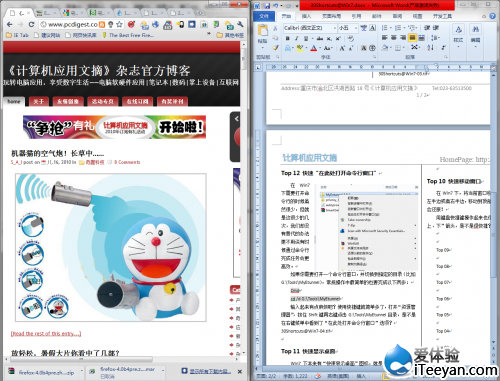The image size is (500, 381).
Task: Click the RSS feed icon in address bar
Action: coord(102,24)
